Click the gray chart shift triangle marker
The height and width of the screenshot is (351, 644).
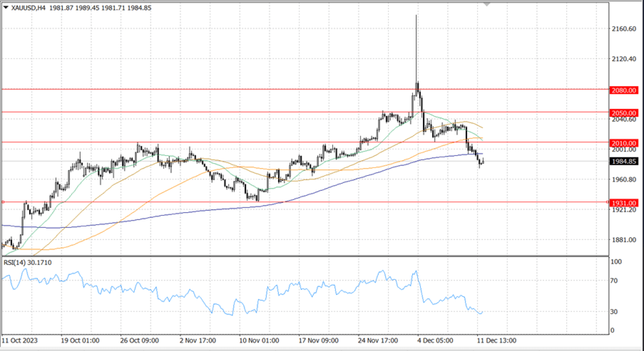tap(487, 4)
